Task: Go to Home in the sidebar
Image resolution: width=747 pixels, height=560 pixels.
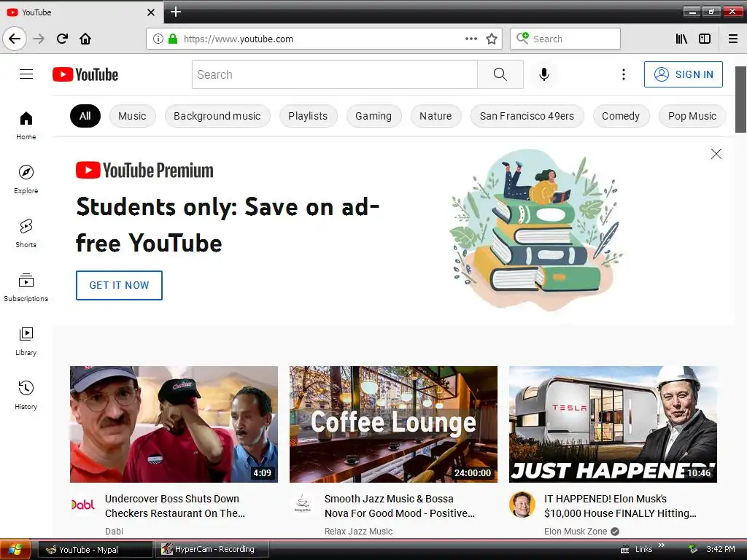Action: (26, 125)
